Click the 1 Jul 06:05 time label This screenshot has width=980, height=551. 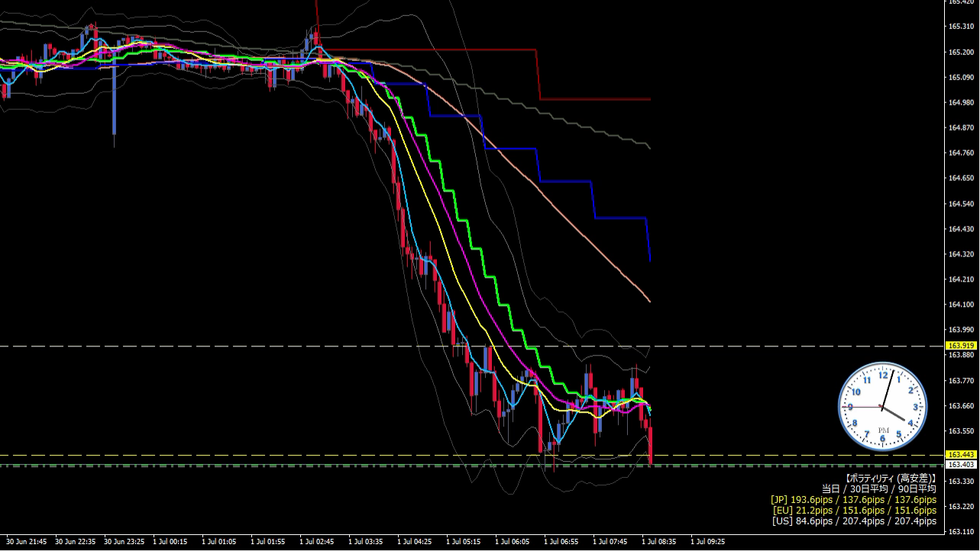tap(513, 541)
